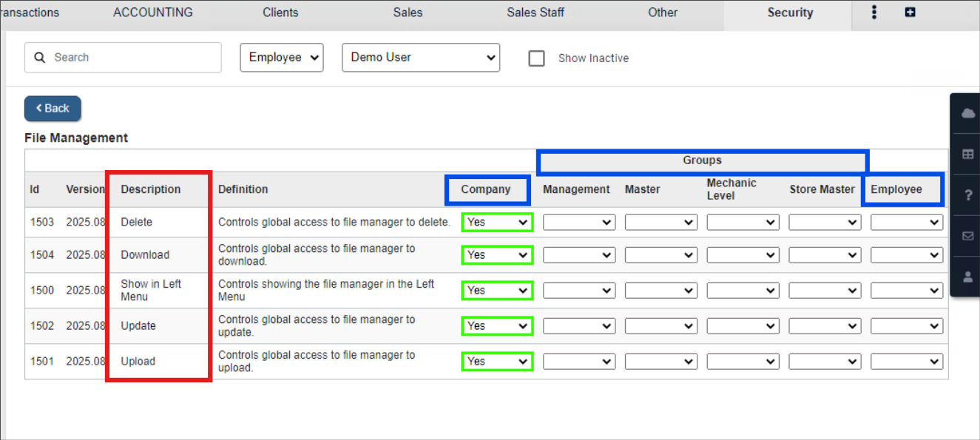Select the Clients tab
Image resolution: width=980 pixels, height=440 pixels.
click(280, 13)
